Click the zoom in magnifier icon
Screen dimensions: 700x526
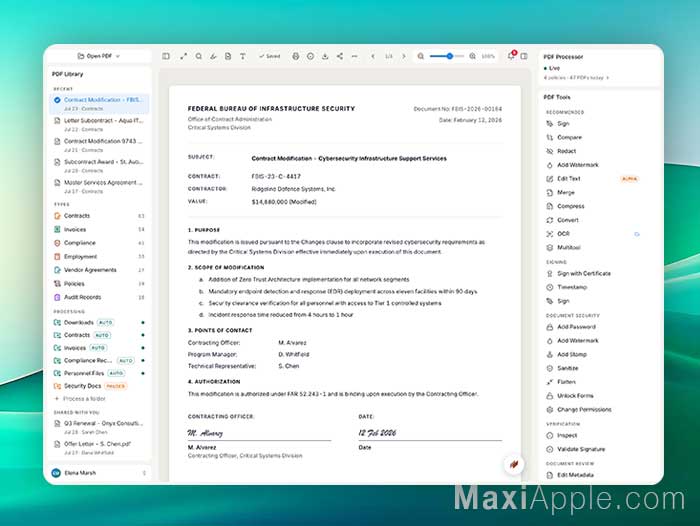[472, 56]
